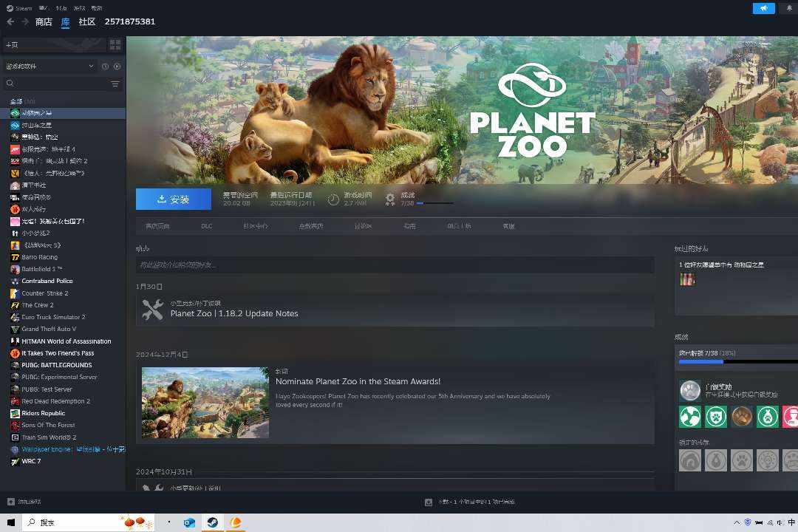This screenshot has height=532, width=798.
Task: Toggle the ready-to-play filter icon
Action: click(x=117, y=66)
